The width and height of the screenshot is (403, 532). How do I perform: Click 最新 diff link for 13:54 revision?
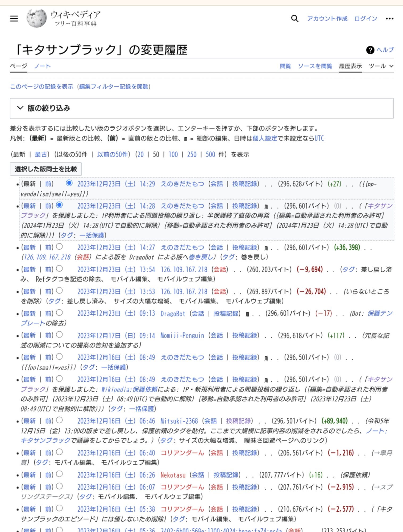pos(30,270)
